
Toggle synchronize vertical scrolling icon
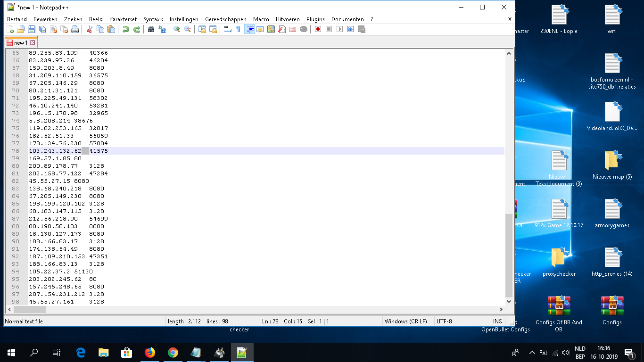pos(202,29)
